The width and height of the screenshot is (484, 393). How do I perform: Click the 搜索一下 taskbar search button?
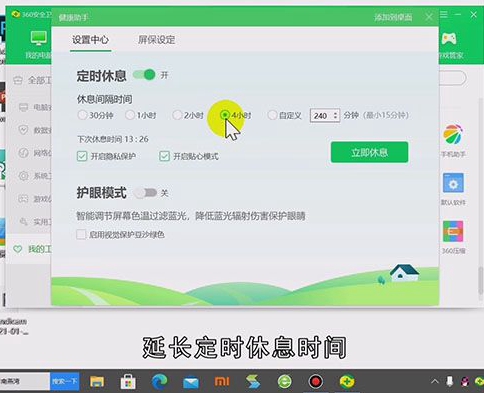65,381
